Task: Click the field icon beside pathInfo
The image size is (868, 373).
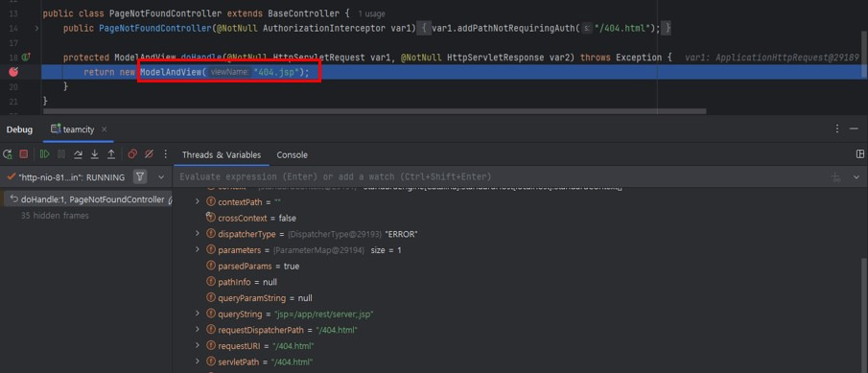Action: 210,282
